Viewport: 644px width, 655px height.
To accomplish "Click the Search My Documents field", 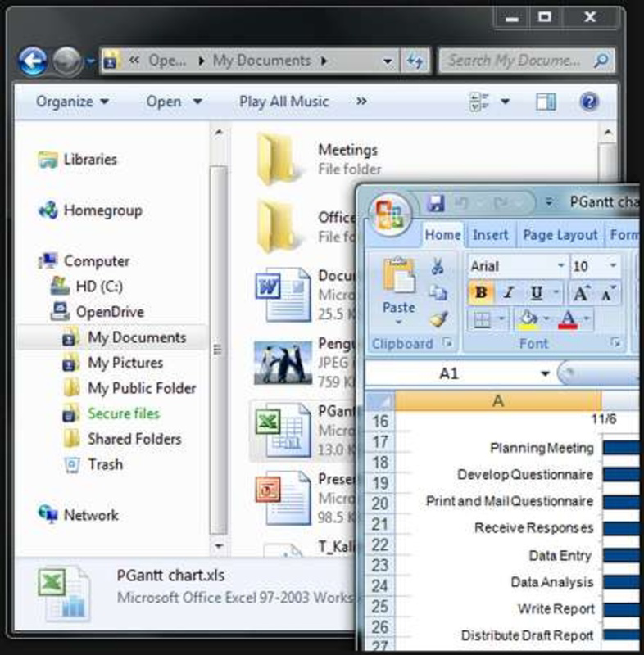I will 526,61.
